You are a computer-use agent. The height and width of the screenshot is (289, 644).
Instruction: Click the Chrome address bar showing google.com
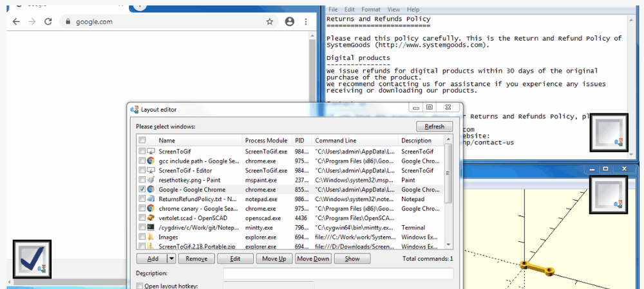168,22
